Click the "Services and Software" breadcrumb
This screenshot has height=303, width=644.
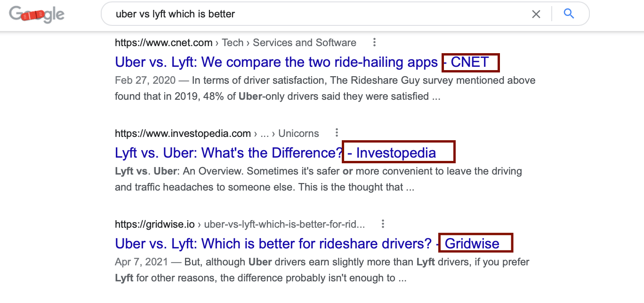pyautogui.click(x=305, y=43)
